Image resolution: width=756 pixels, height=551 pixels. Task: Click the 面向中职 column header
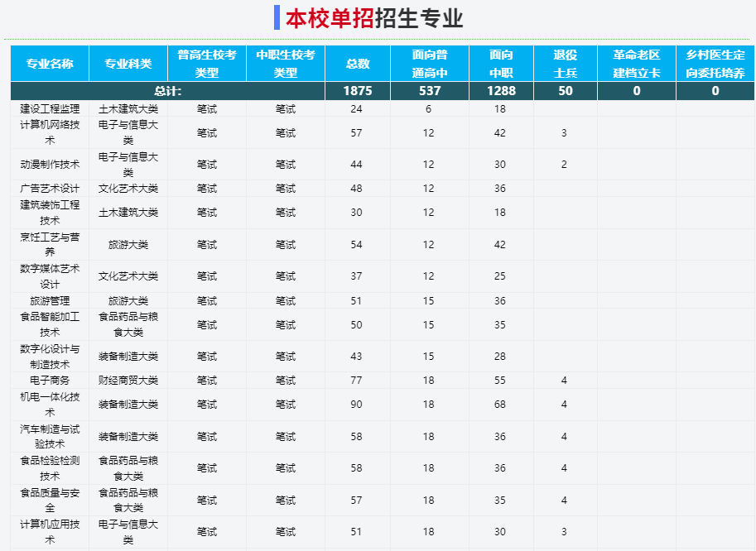502,64
